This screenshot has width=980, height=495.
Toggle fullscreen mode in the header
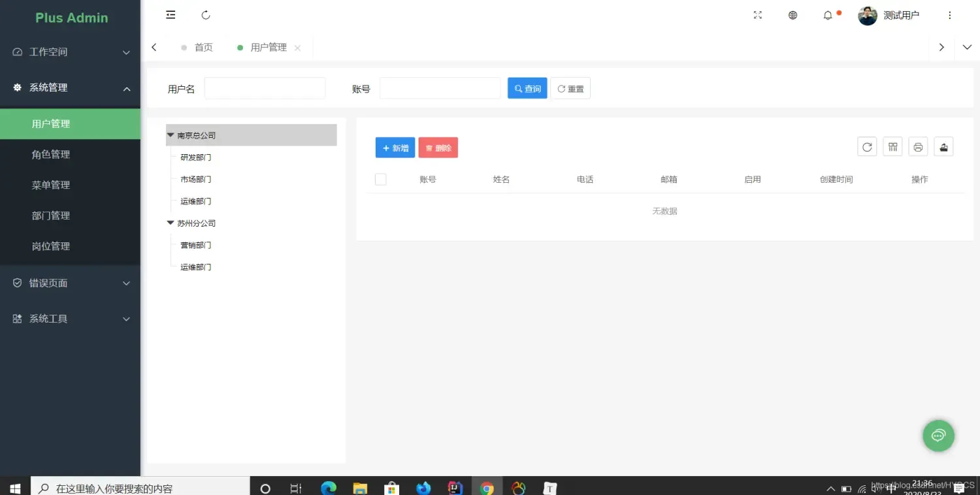tap(758, 14)
